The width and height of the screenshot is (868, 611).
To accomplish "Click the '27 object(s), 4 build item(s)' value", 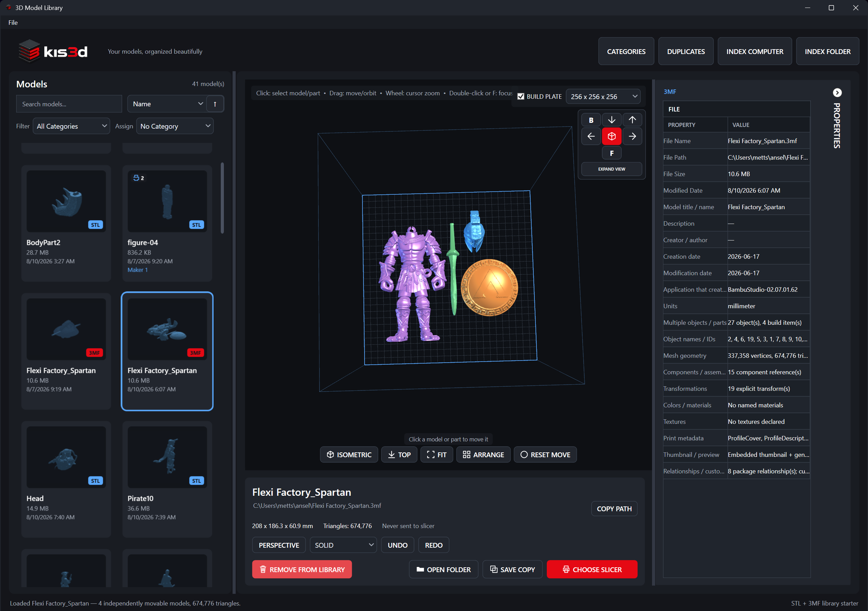I will point(764,322).
